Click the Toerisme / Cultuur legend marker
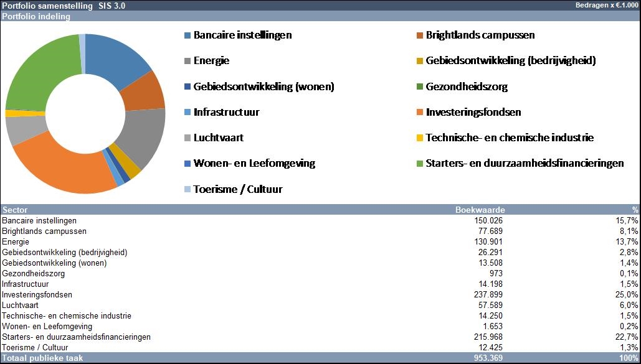The height and width of the screenshot is (364, 641). point(188,190)
